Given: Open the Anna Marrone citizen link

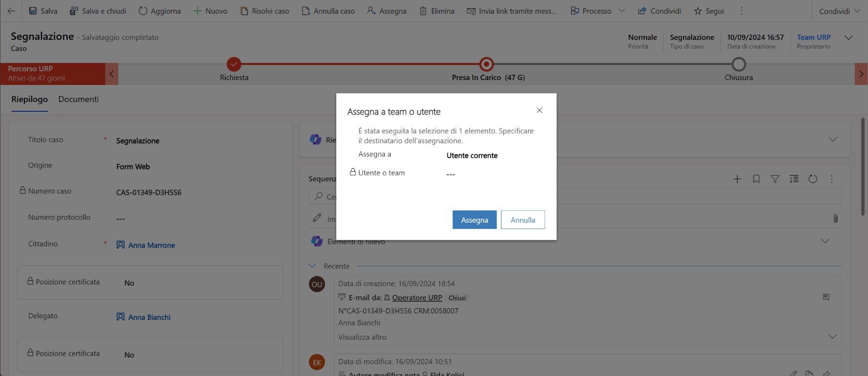Looking at the screenshot, I should click(x=151, y=245).
